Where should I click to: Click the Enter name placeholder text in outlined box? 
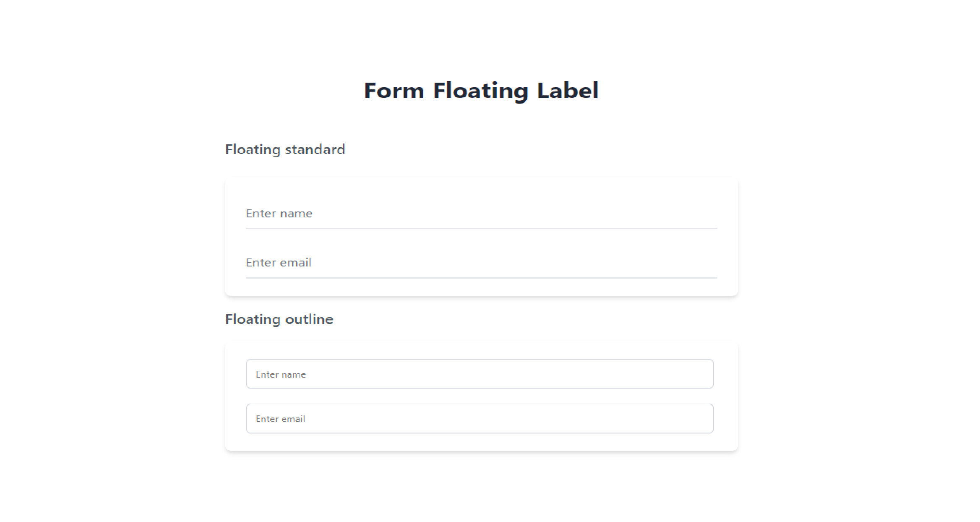click(x=281, y=375)
